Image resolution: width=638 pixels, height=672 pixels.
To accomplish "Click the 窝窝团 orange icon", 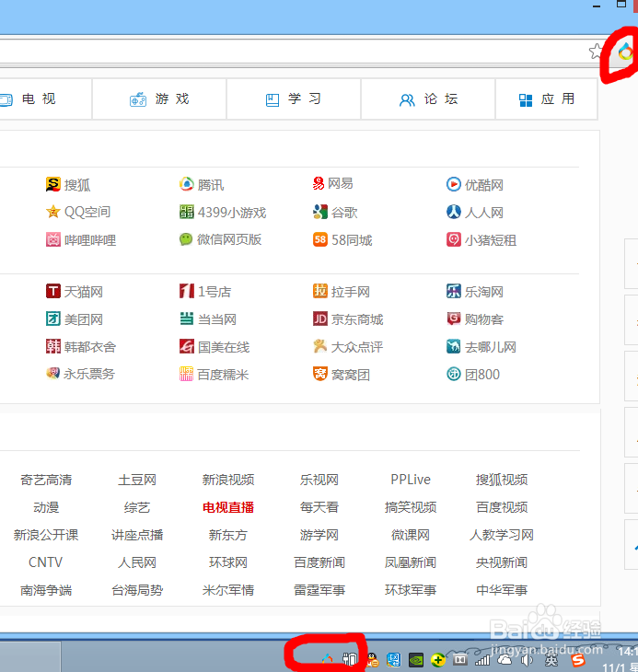I will [320, 374].
